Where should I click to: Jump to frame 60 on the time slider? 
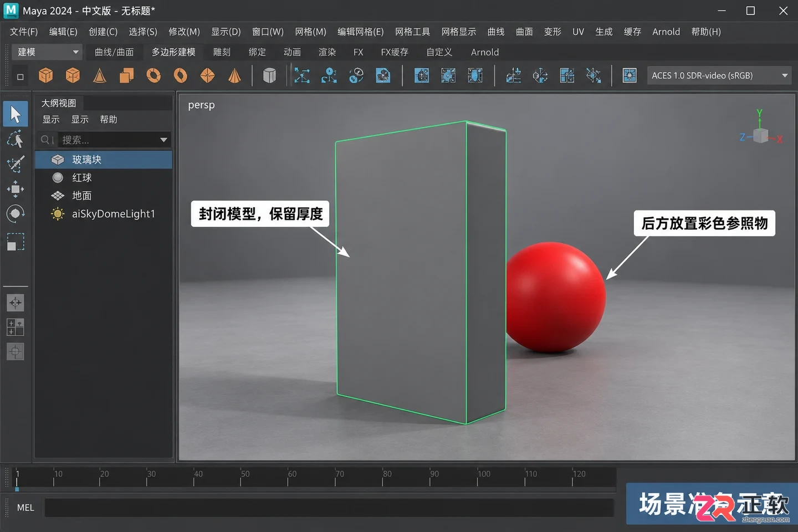pyautogui.click(x=289, y=477)
